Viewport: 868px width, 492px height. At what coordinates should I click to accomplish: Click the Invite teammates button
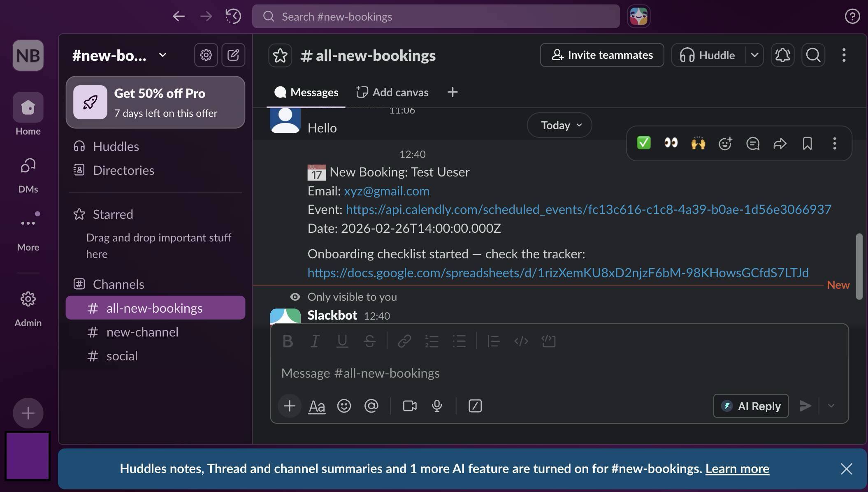pyautogui.click(x=601, y=55)
